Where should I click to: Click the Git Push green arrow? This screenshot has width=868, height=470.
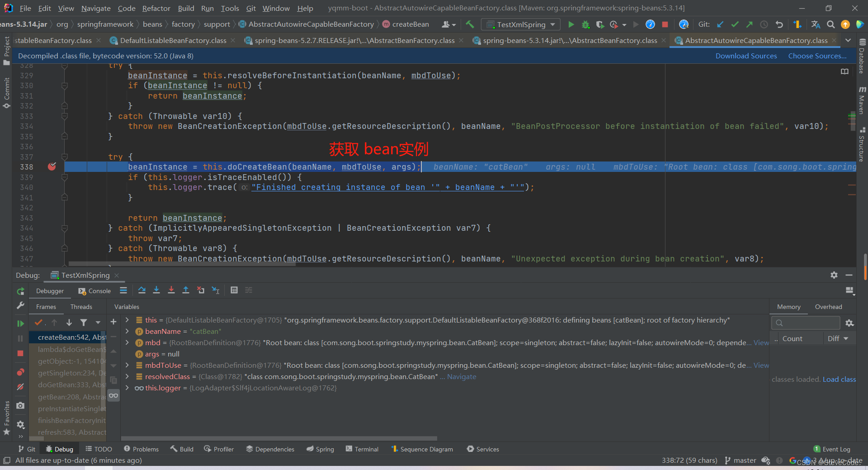coord(750,24)
